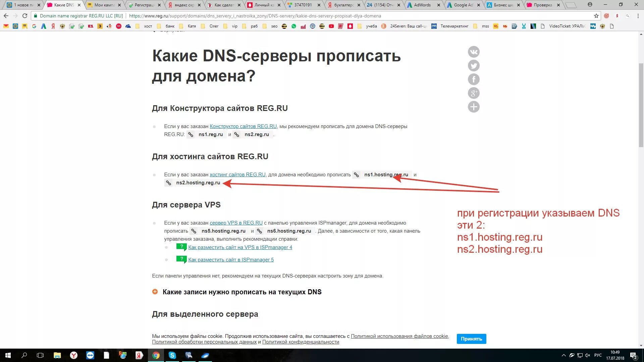
Task: Show hidden system tray icons
Action: tap(564, 355)
